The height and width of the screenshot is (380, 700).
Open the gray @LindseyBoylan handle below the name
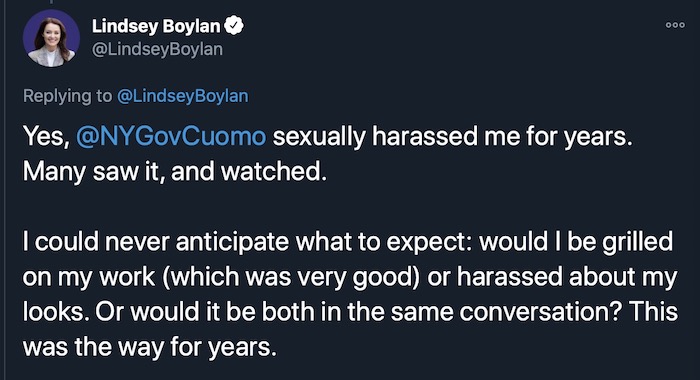click(157, 49)
